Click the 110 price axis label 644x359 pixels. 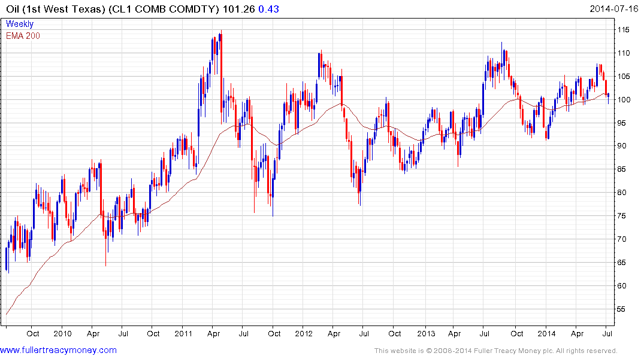pyautogui.click(x=624, y=53)
